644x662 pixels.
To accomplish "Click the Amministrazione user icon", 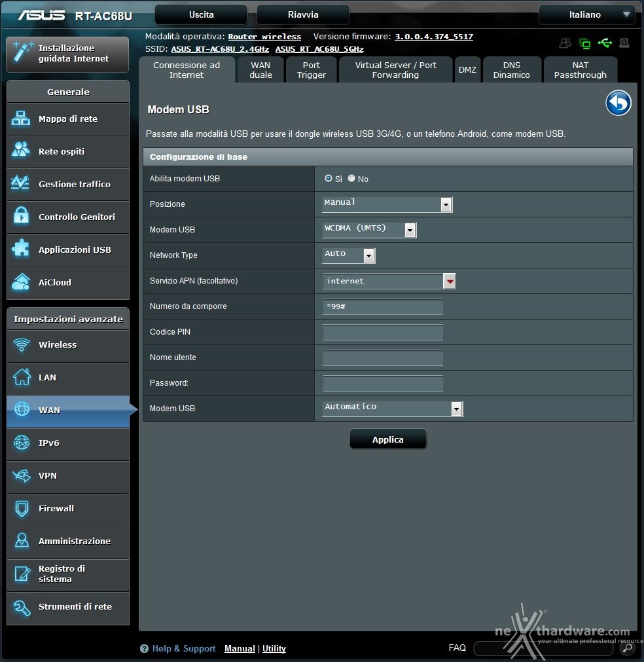I will pos(22,540).
